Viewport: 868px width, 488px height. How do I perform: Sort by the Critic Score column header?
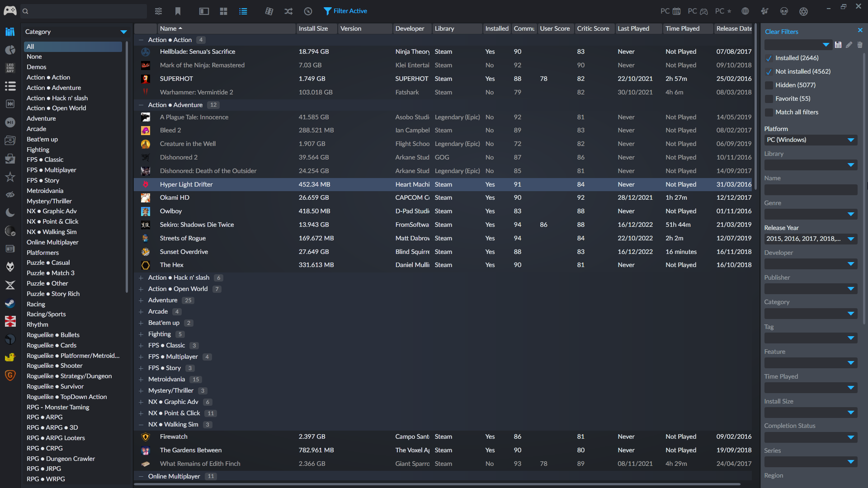[x=593, y=28]
